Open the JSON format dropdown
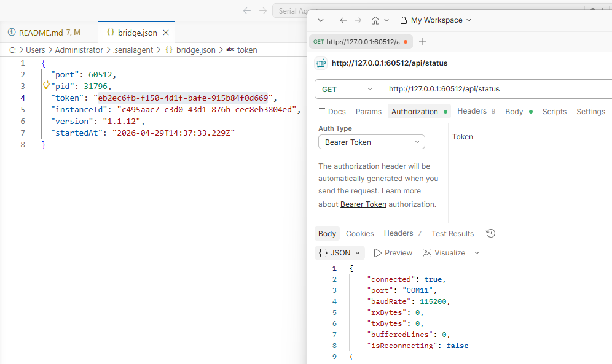The image size is (612, 364). (x=340, y=253)
